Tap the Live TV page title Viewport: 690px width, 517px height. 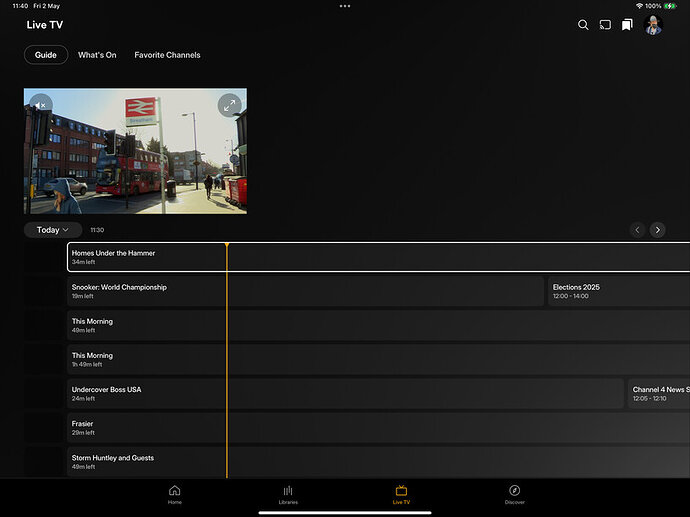coord(44,25)
